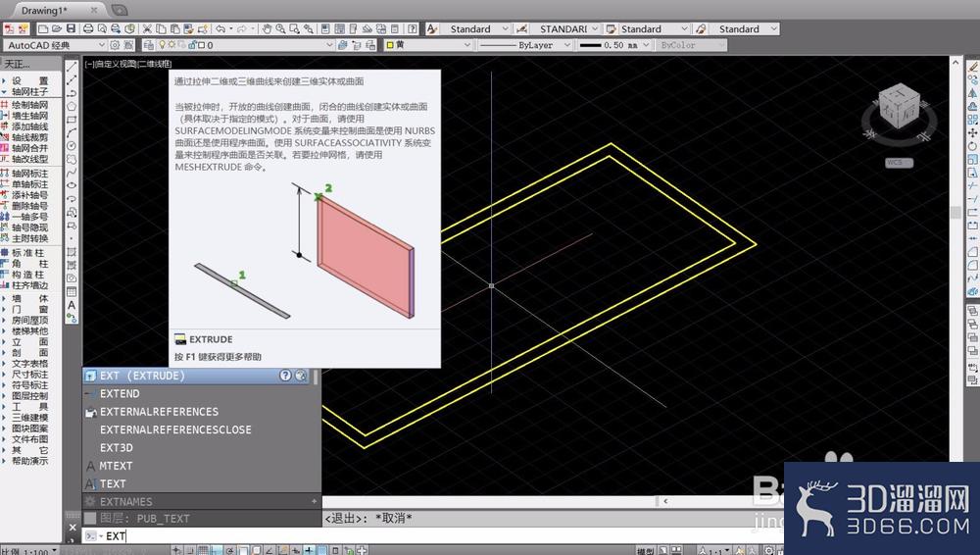Click the New drawing icon

43,28
